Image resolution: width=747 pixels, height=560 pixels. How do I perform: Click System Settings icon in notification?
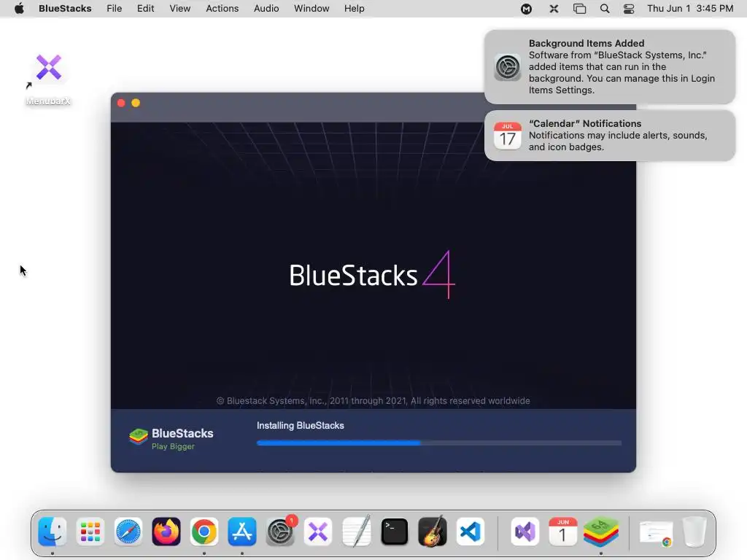[508, 67]
